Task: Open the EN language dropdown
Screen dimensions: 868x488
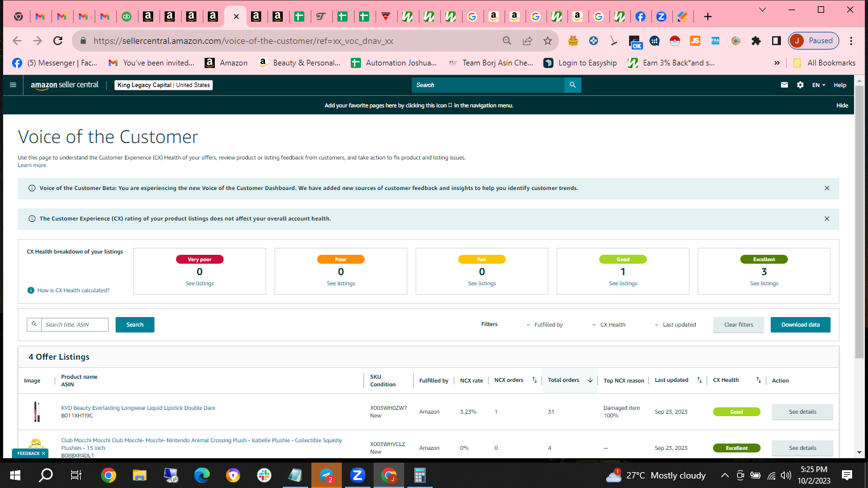Action: pyautogui.click(x=818, y=85)
